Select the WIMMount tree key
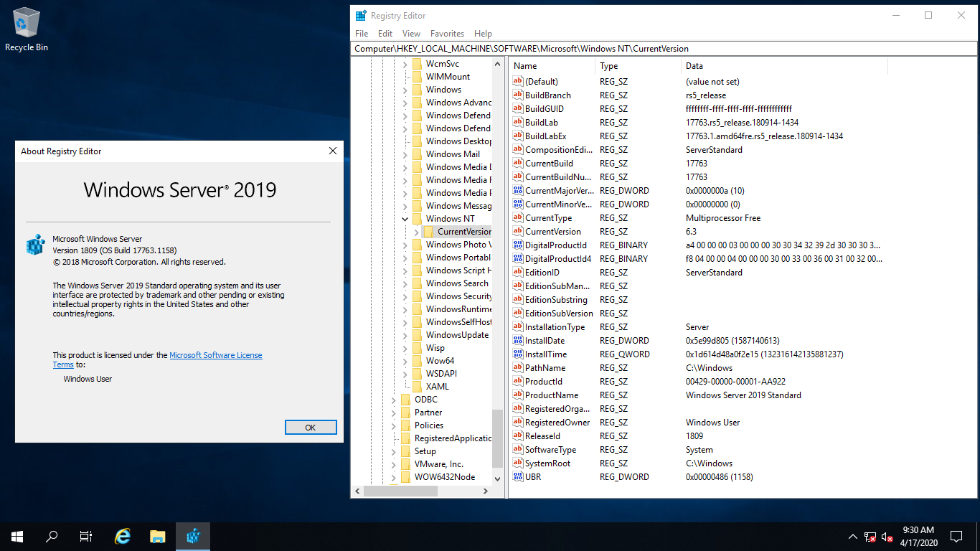Viewport: 980px width, 551px height. pos(448,77)
